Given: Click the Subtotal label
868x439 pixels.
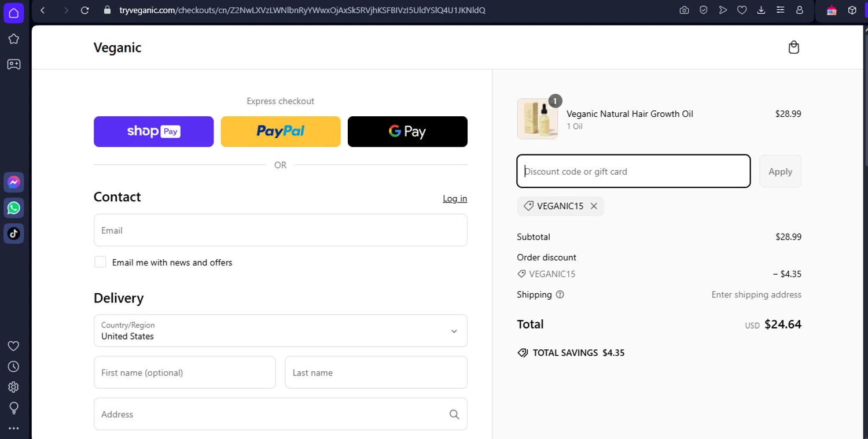Looking at the screenshot, I should pyautogui.click(x=534, y=237).
